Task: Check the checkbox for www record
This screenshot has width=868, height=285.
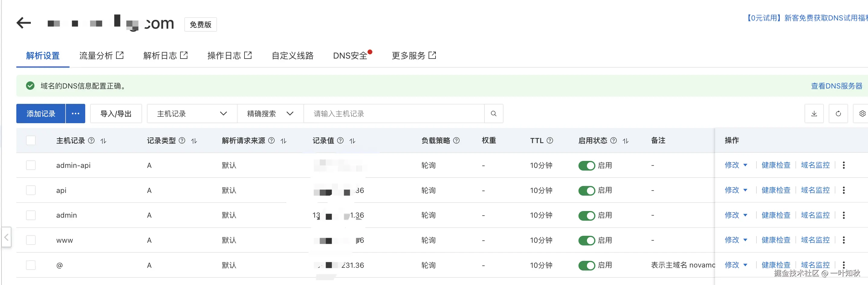Action: click(x=31, y=240)
